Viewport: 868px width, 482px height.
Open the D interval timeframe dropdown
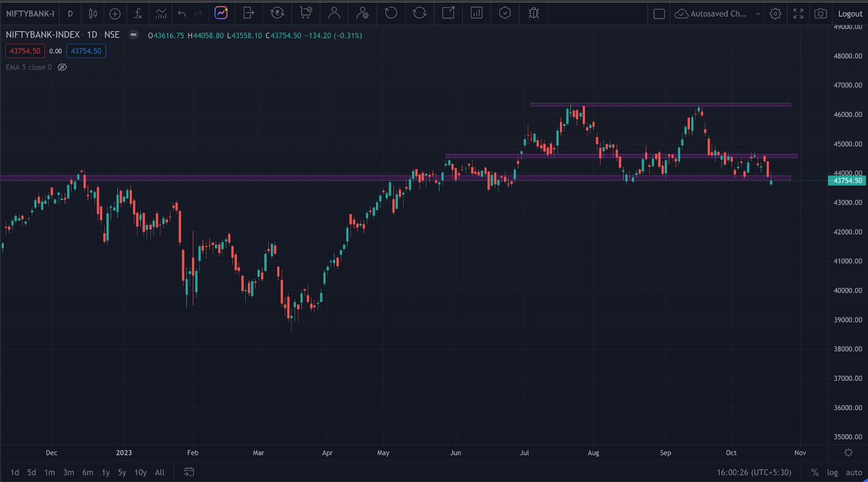pos(70,14)
